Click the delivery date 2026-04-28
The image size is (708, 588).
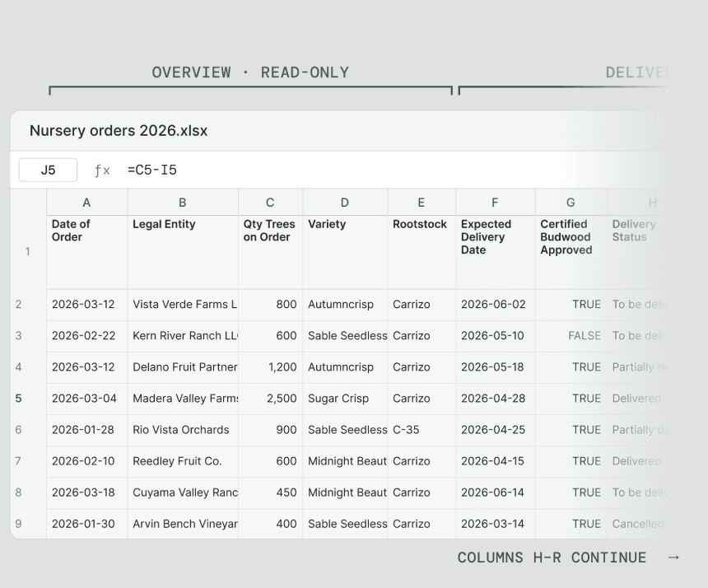496,399
